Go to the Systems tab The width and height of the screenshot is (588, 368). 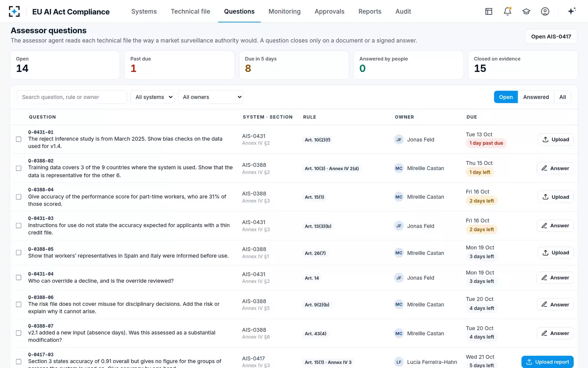click(144, 11)
